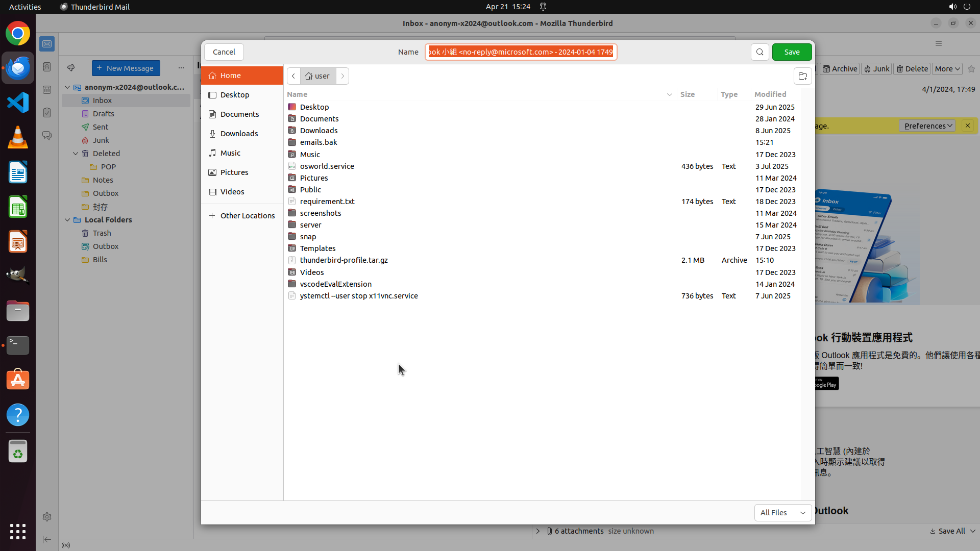The height and width of the screenshot is (551, 980).
Task: Click the hamburger app menu icon
Action: (938, 44)
